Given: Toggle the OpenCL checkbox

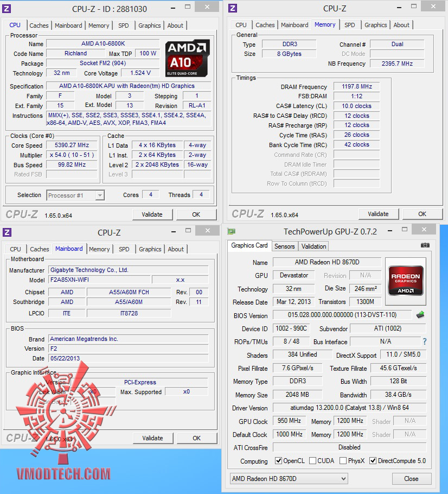Looking at the screenshot, I should coord(278,460).
